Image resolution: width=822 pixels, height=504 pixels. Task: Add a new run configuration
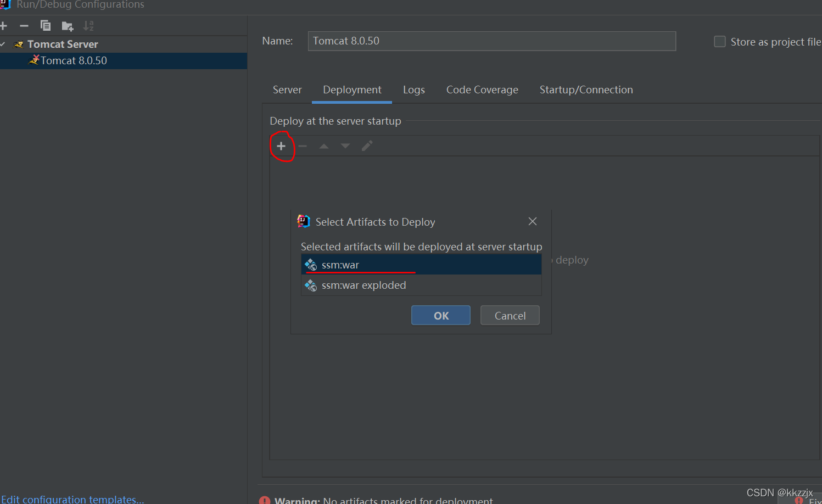pyautogui.click(x=3, y=26)
